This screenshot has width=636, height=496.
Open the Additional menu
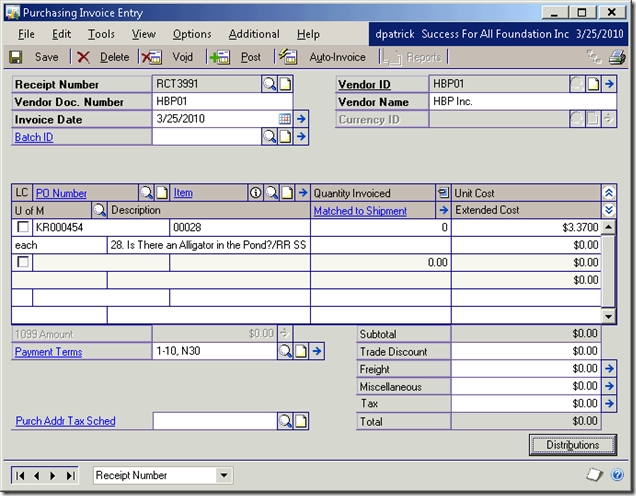click(x=254, y=34)
